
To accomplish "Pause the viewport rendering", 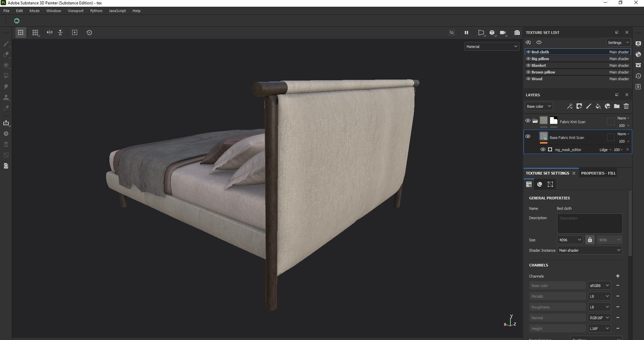I will 466,33.
